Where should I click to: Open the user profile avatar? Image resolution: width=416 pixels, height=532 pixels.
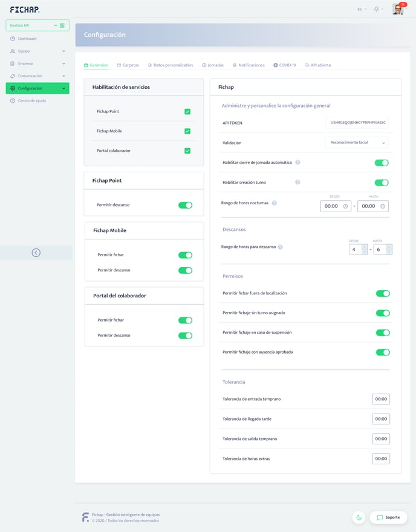398,9
